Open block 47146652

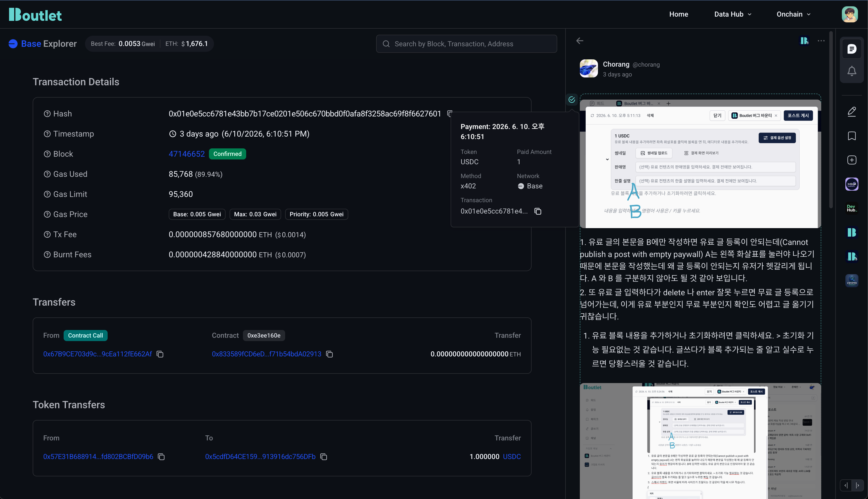click(187, 154)
